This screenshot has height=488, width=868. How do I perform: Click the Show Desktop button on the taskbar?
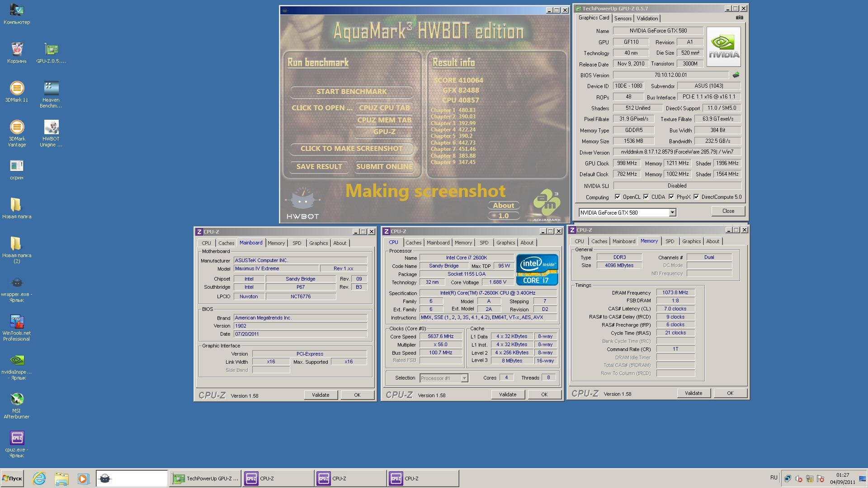pyautogui.click(x=863, y=478)
